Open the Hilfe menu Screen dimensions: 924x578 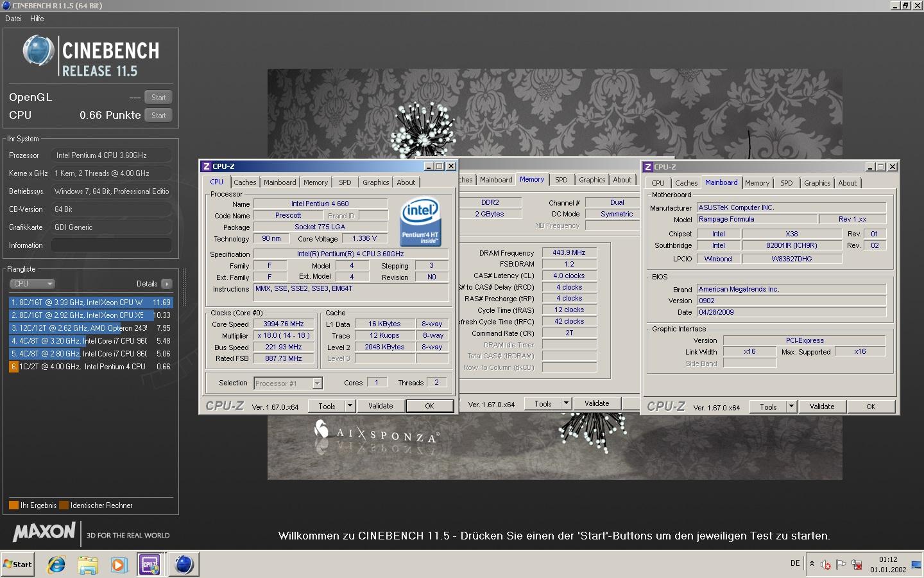[x=37, y=19]
